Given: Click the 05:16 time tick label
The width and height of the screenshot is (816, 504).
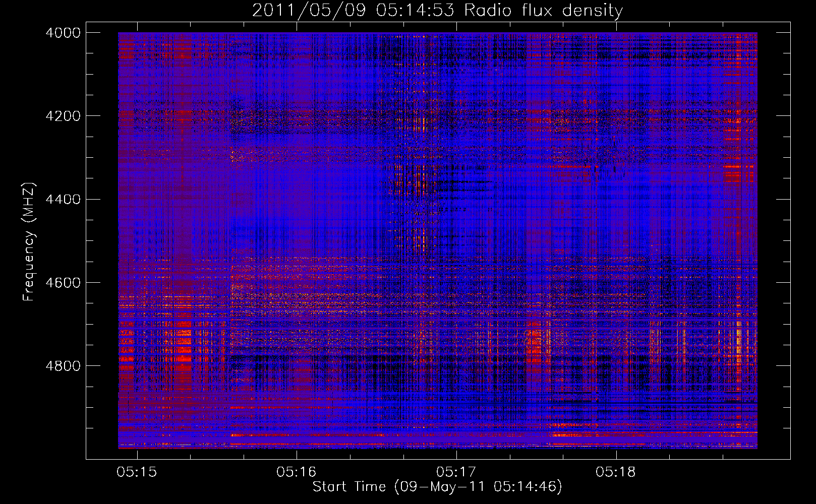Looking at the screenshot, I should coord(297,472).
